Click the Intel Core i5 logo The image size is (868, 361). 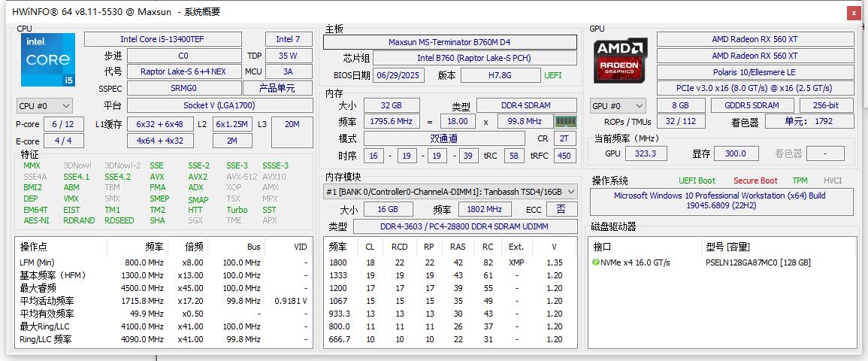pyautogui.click(x=48, y=60)
